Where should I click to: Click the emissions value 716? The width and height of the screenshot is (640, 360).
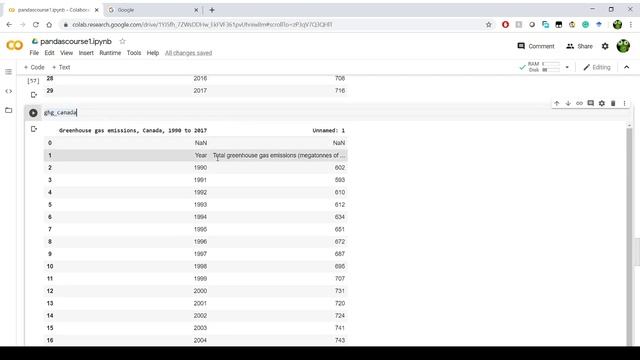(x=340, y=91)
